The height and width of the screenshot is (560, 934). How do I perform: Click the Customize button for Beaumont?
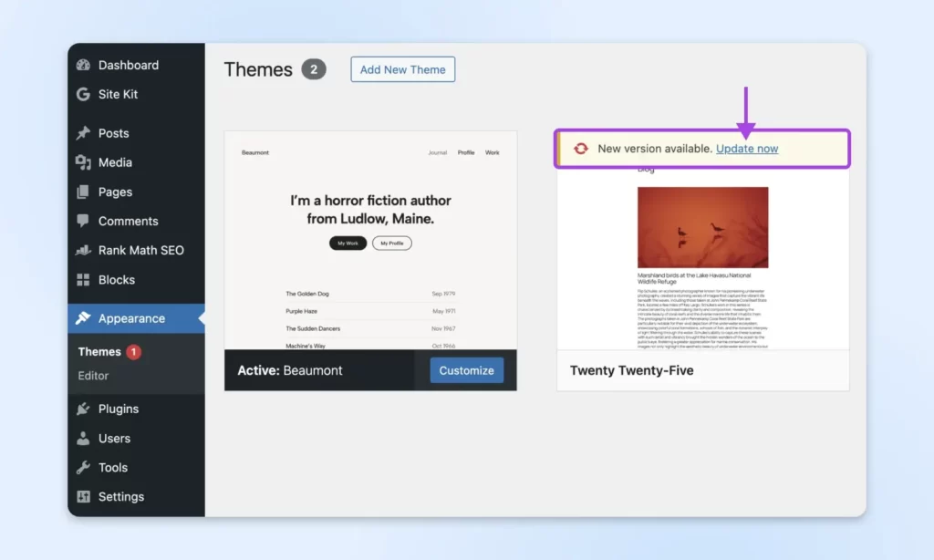pyautogui.click(x=466, y=370)
